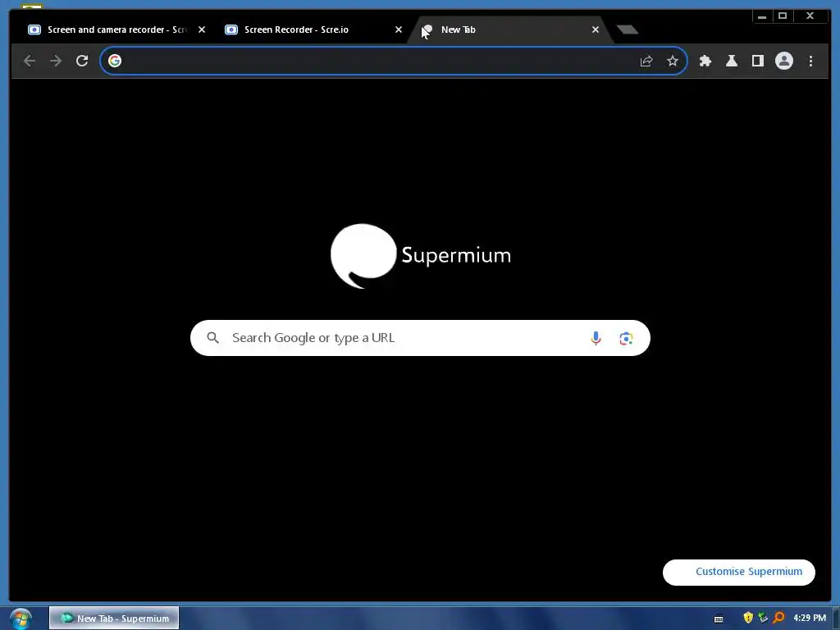Click the Supermium logo
The width and height of the screenshot is (840, 630).
point(421,256)
